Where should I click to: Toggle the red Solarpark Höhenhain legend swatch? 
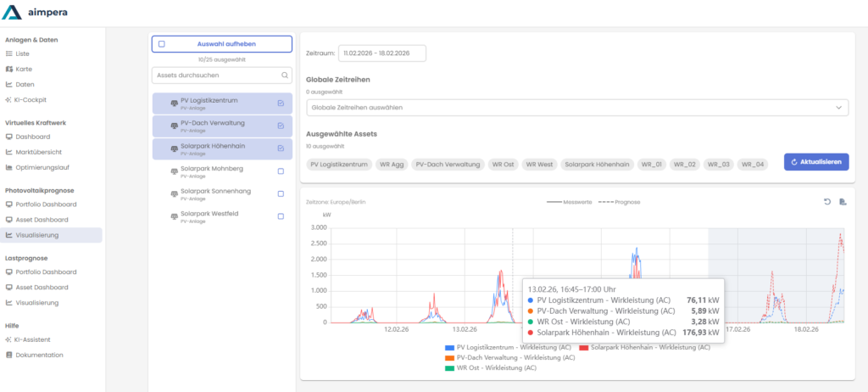584,348
